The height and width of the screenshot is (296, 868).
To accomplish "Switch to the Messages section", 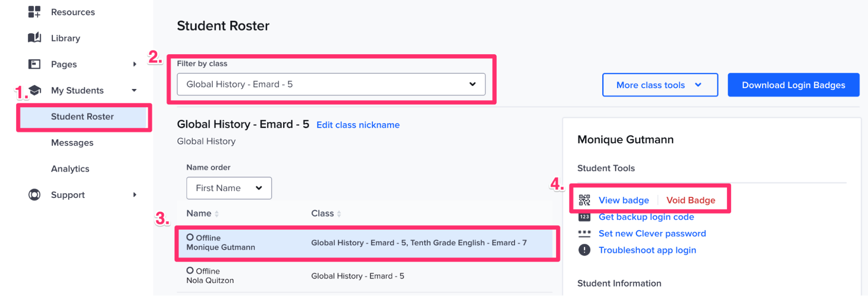I will (72, 142).
